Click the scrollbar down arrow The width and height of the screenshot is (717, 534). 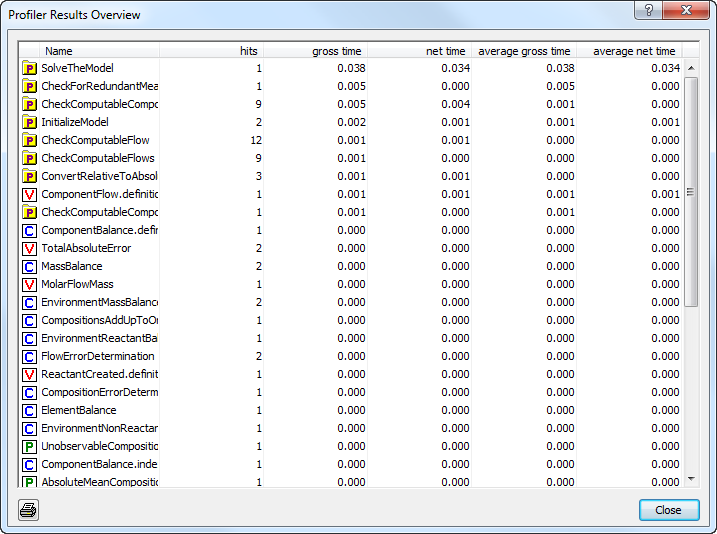(x=691, y=479)
